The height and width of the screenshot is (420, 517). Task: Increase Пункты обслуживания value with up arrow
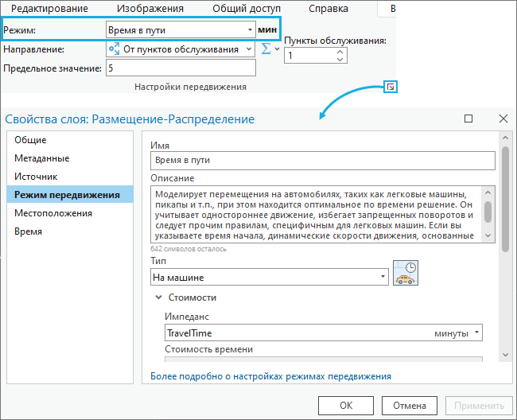click(x=340, y=52)
